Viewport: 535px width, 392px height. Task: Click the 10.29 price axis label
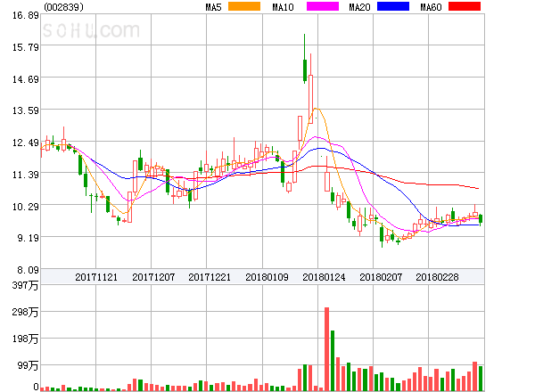click(26, 207)
